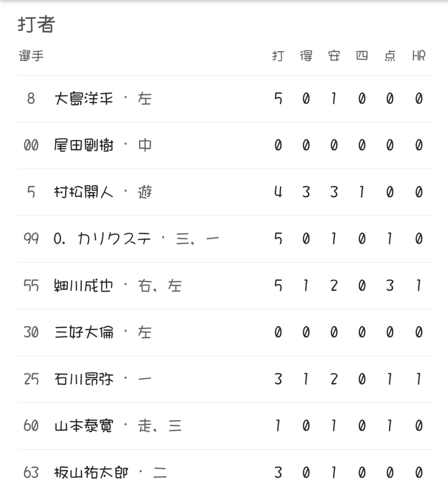This screenshot has width=448, height=483.
Task: Click jersey number 55 beside 細川成也
Action: (x=31, y=286)
